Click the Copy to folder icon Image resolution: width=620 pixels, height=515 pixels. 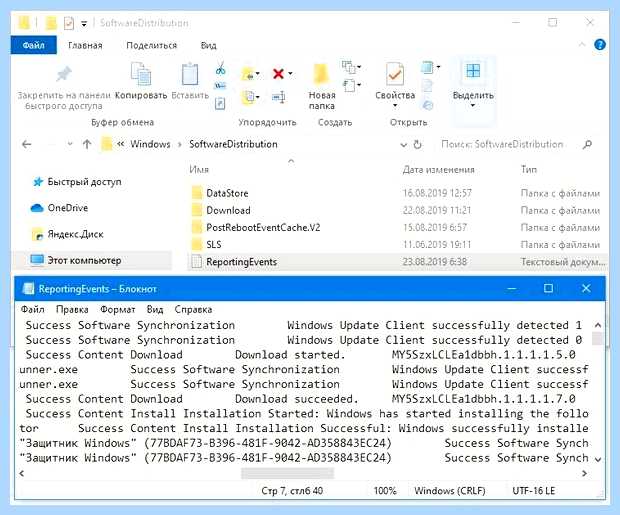tap(248, 97)
